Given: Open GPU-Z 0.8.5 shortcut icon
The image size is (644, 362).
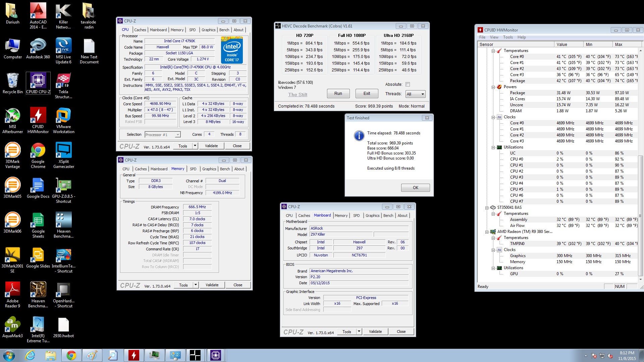Looking at the screenshot, I should [63, 190].
